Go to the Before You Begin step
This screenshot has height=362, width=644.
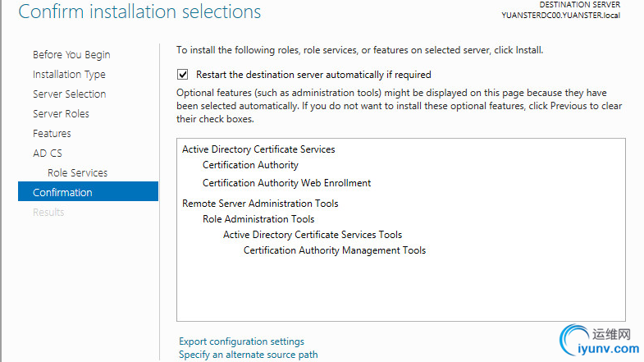point(71,55)
